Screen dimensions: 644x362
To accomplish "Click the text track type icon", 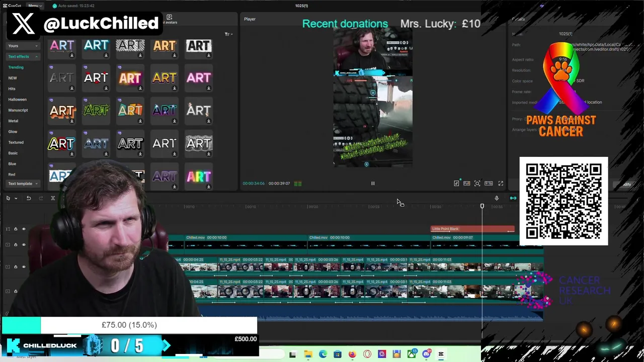I will coord(8,229).
